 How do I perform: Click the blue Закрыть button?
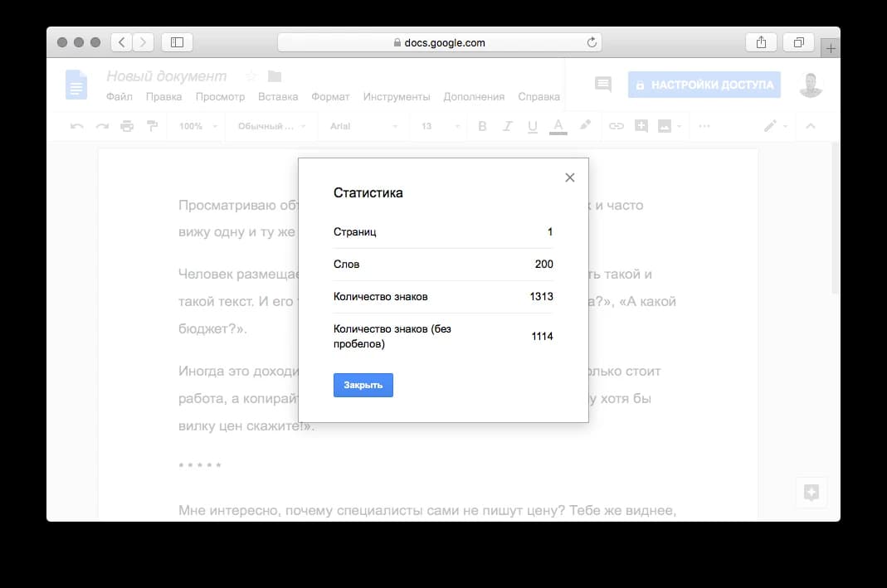363,386
